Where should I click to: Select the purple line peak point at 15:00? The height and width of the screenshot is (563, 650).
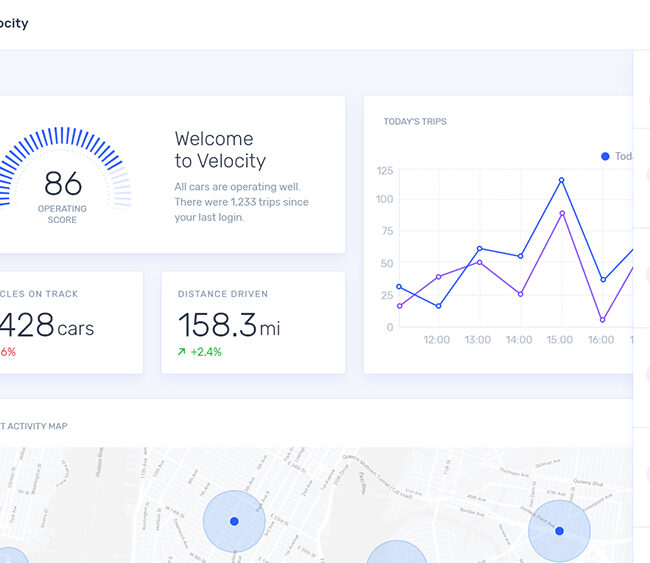(561, 213)
